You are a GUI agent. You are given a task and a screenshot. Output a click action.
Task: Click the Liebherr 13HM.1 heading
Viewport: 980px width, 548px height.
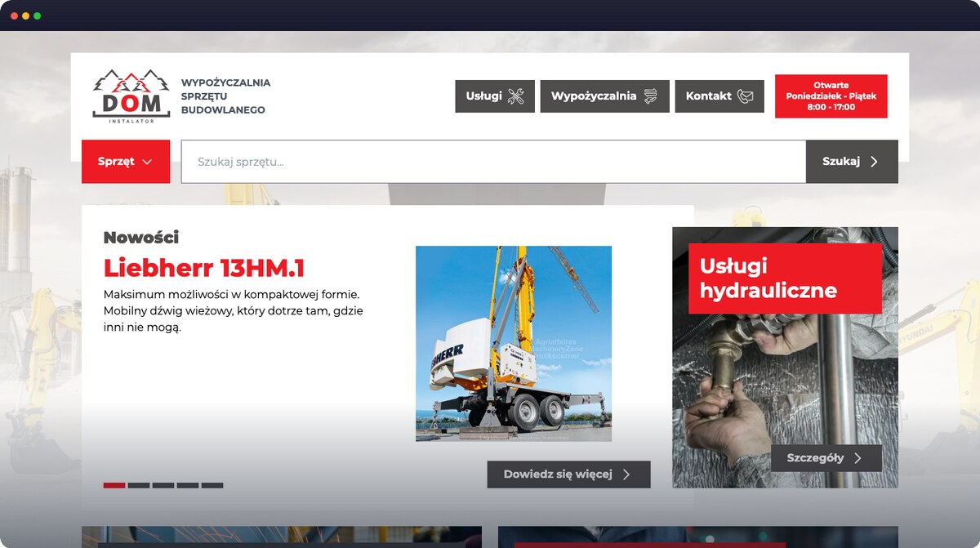click(204, 268)
